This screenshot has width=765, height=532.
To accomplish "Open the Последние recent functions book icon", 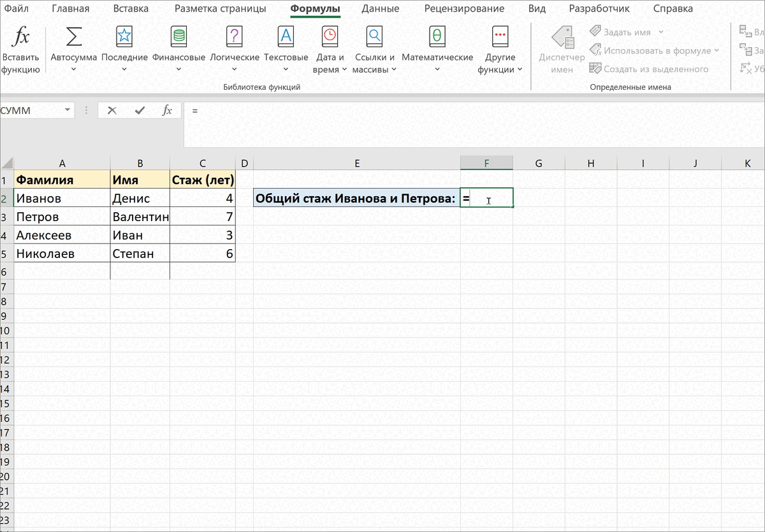I will click(124, 37).
